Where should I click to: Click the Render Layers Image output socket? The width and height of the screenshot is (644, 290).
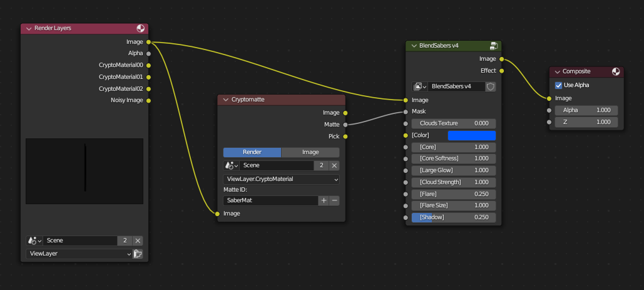148,42
